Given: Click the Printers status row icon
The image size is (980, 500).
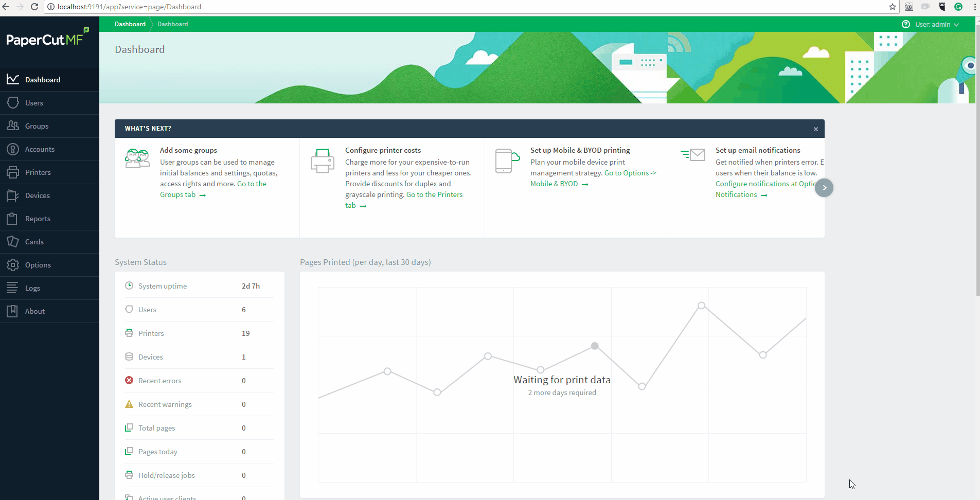Looking at the screenshot, I should click(x=129, y=333).
